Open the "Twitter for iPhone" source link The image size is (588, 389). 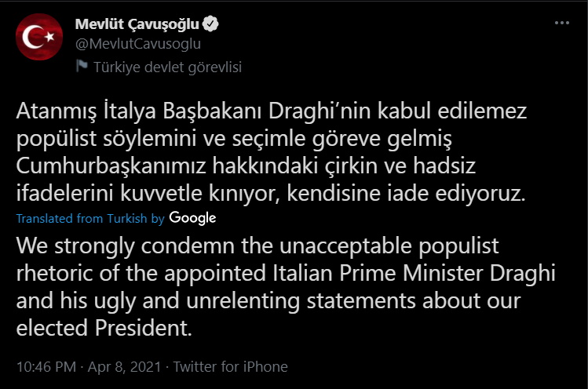point(230,366)
